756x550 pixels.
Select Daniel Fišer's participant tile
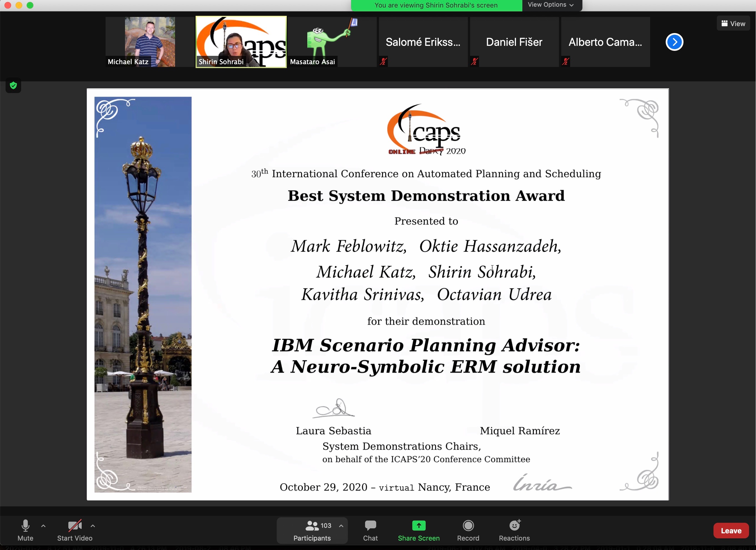click(x=514, y=42)
